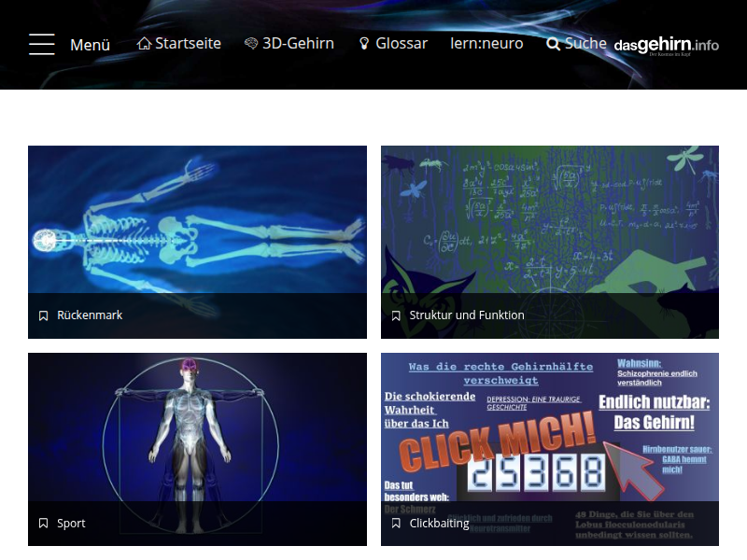This screenshot has height=560, width=747.
Task: Click the bookmark icon next to Rückenmark
Action: [x=43, y=316]
